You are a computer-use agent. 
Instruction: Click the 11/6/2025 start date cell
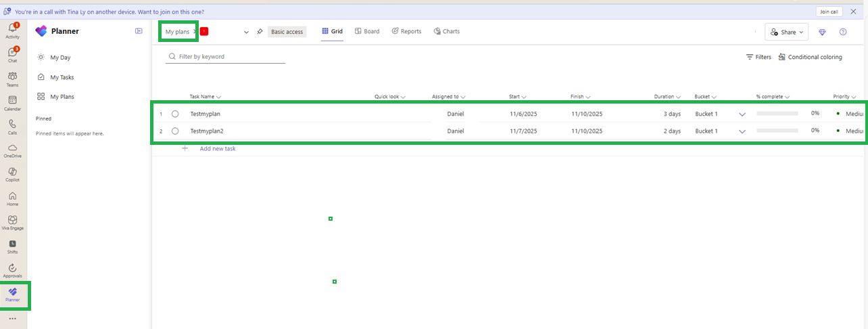(523, 114)
